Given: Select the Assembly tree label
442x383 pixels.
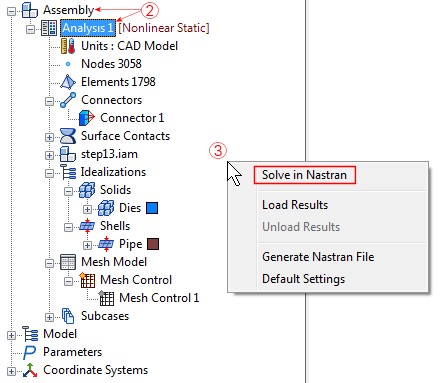Looking at the screenshot, I should [x=69, y=10].
